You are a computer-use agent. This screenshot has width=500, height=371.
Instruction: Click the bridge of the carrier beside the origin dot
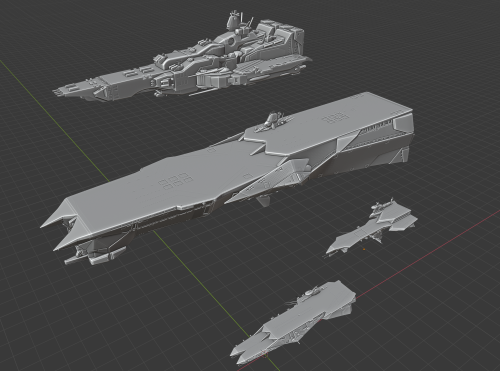point(383,206)
